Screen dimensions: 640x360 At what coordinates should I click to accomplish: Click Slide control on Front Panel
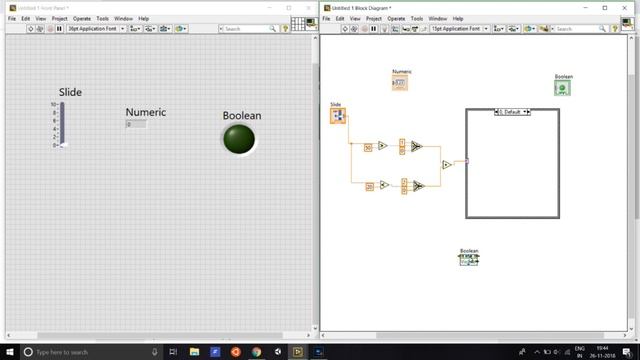62,124
